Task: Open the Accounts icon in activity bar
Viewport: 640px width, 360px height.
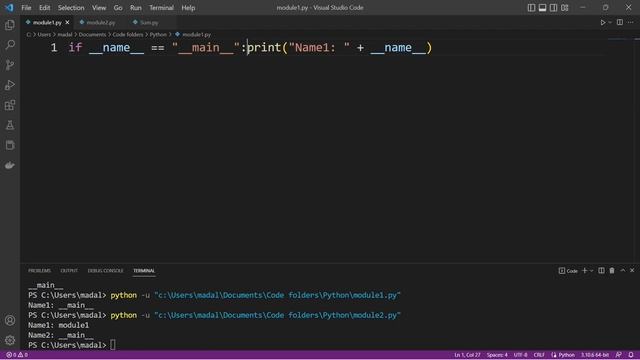Action: click(x=10, y=320)
